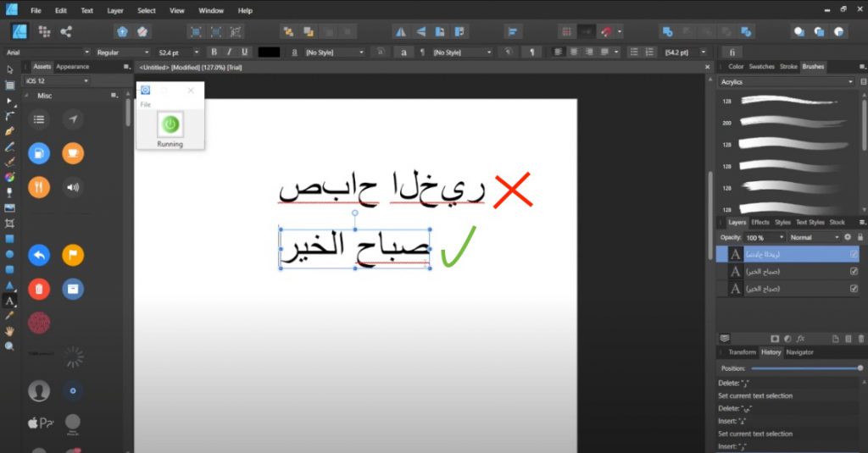Switch to the Export persona share icon

[x=66, y=31]
